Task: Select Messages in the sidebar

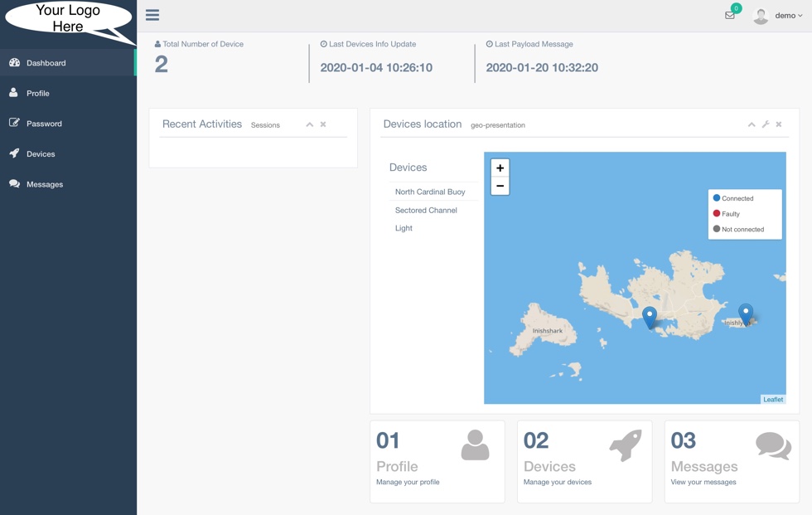Action: point(45,184)
